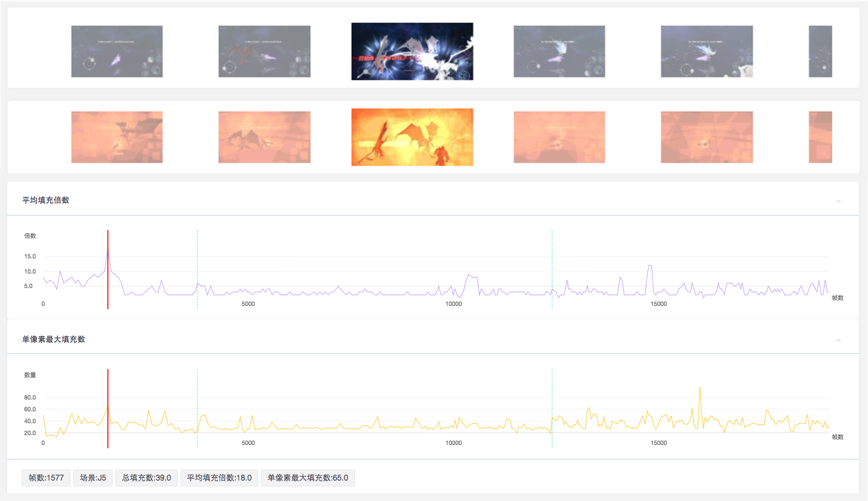Click the 5000 tick in 平均填充倍数 chart
Screen dimensions: 868x501
tap(248, 304)
